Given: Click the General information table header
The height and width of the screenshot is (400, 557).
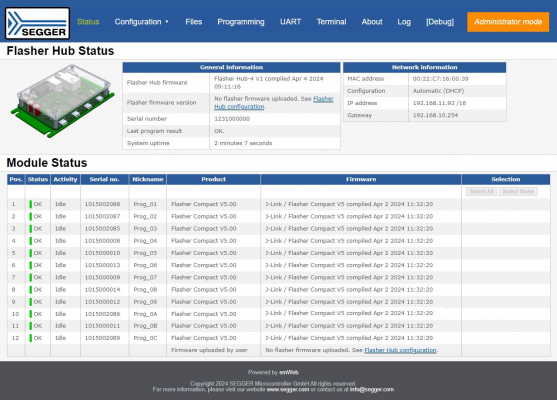Looking at the screenshot, I should (x=231, y=67).
